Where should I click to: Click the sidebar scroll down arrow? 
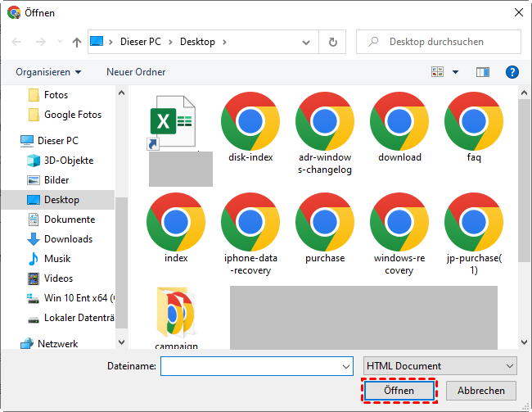point(121,342)
